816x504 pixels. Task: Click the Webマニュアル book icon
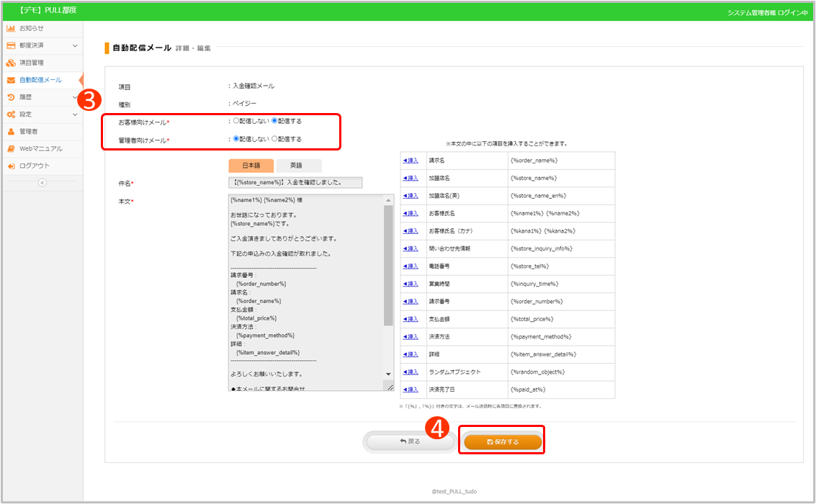click(x=11, y=149)
